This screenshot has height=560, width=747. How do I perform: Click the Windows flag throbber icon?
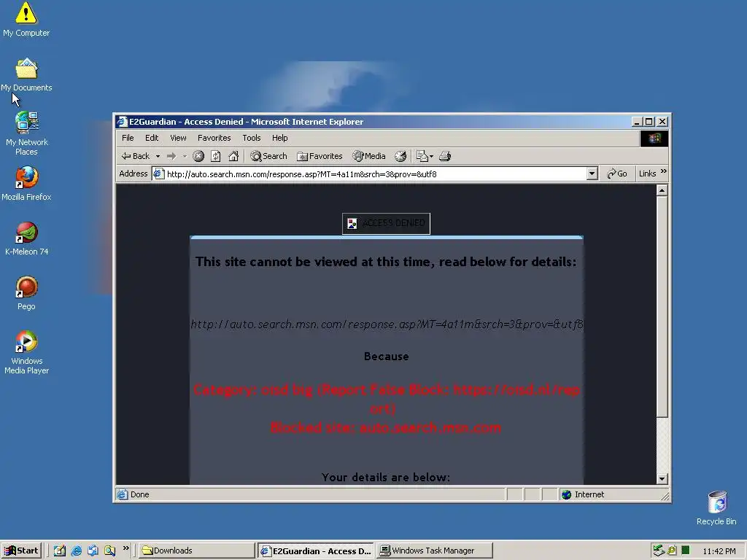[x=654, y=139]
